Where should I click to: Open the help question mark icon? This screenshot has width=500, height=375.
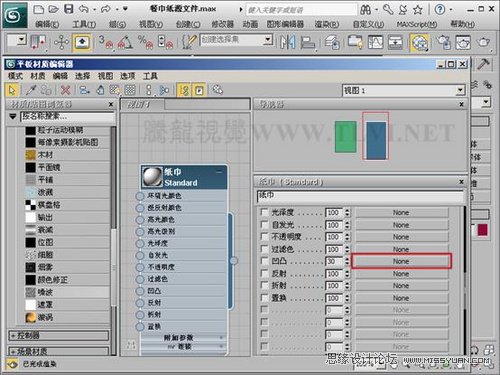pos(440,9)
